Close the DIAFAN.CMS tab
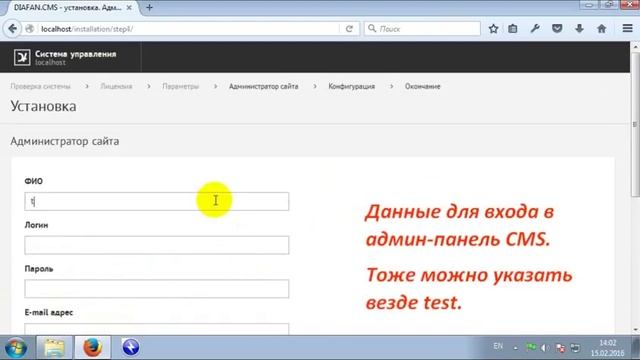This screenshot has height=360, width=640. pyautogui.click(x=129, y=7)
